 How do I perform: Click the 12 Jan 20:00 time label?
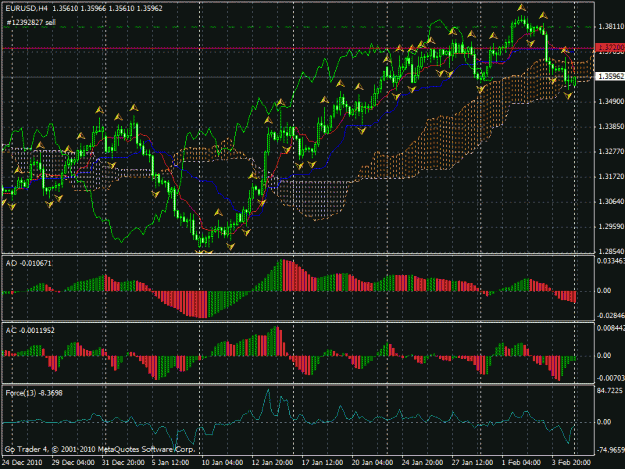(x=272, y=463)
